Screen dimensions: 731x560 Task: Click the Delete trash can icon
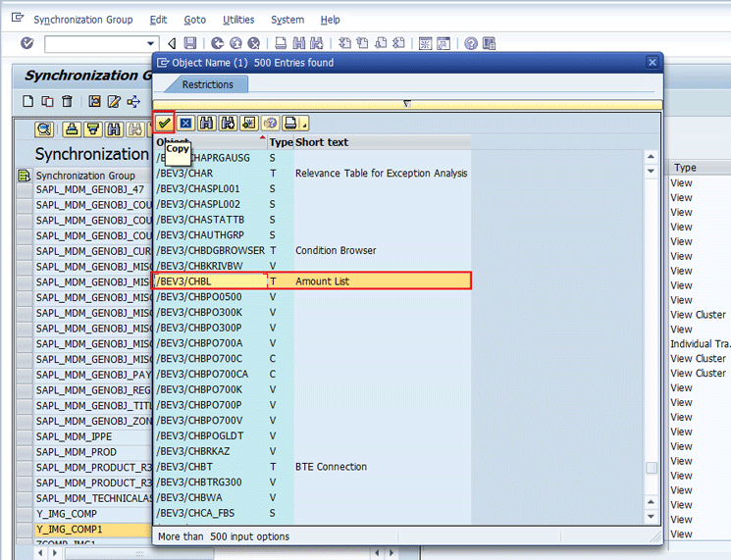(x=67, y=101)
